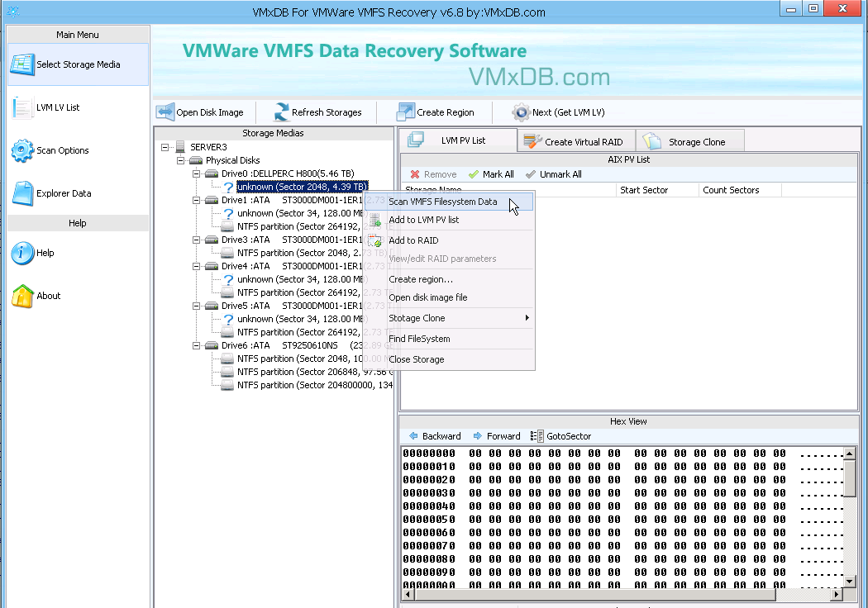This screenshot has height=608, width=868.
Task: Click the Refresh Storages arrows icon
Action: 282,112
